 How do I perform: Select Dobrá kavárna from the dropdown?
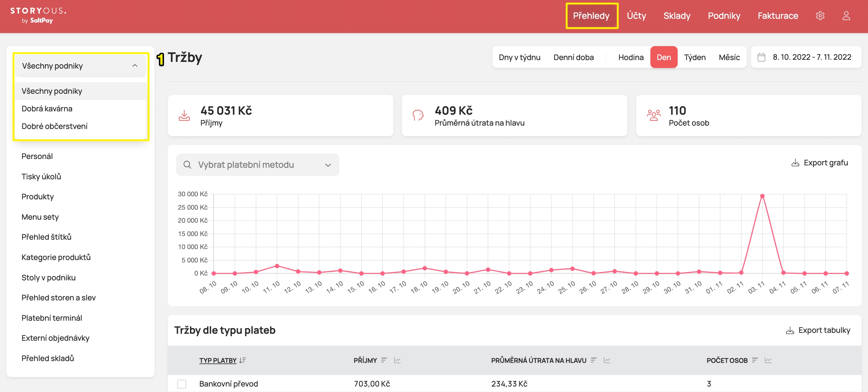click(x=81, y=109)
